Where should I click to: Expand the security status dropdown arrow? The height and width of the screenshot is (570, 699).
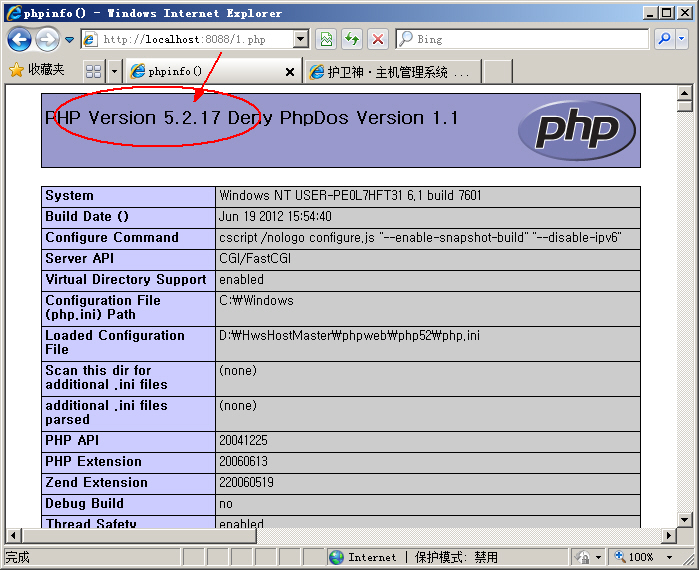pos(598,558)
